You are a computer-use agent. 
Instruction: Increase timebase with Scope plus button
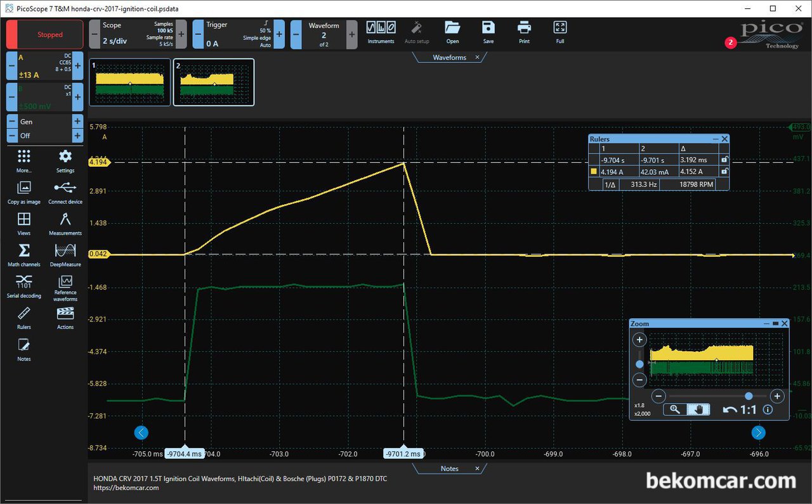(x=181, y=34)
